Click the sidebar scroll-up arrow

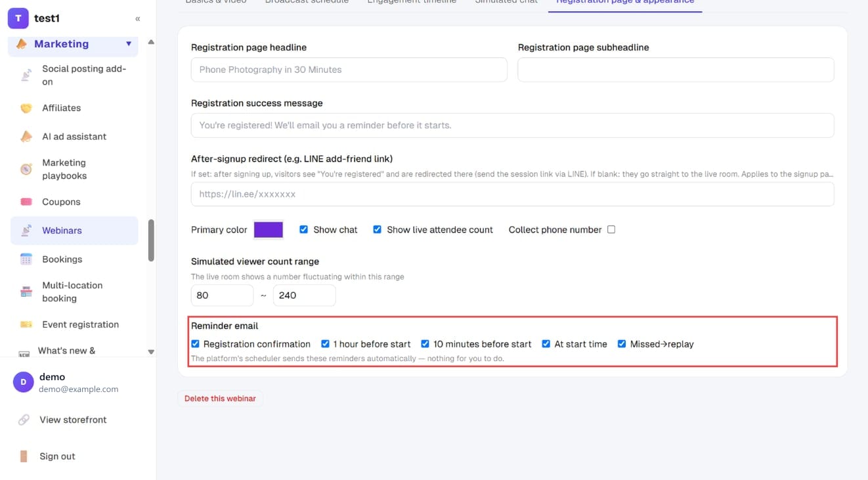151,42
